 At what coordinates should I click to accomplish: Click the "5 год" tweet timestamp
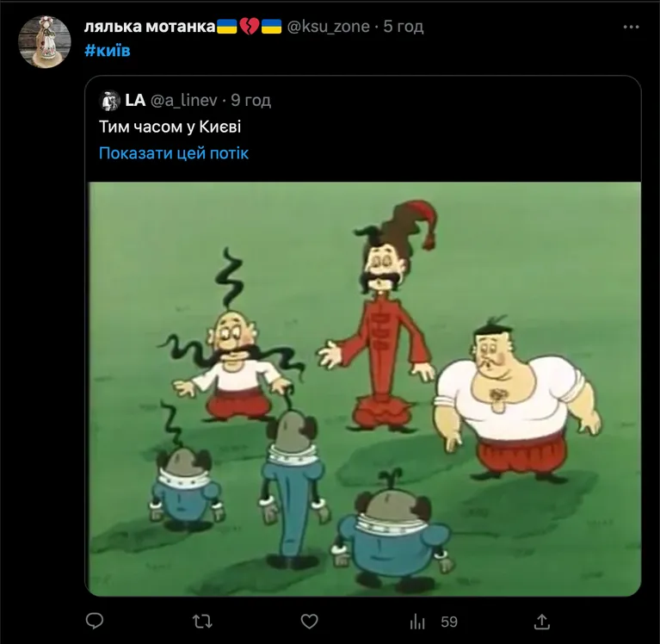point(404,27)
